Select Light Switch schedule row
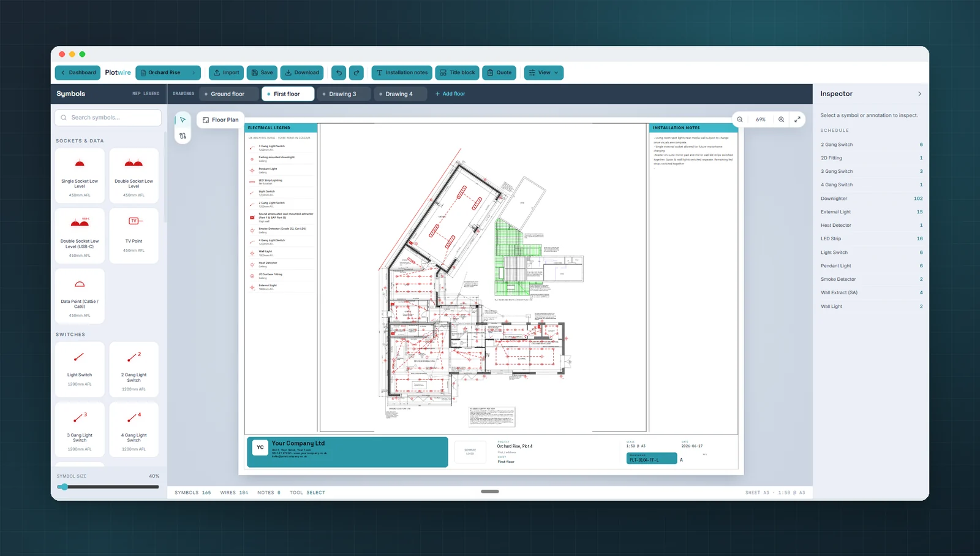Image resolution: width=980 pixels, height=556 pixels. 872,253
